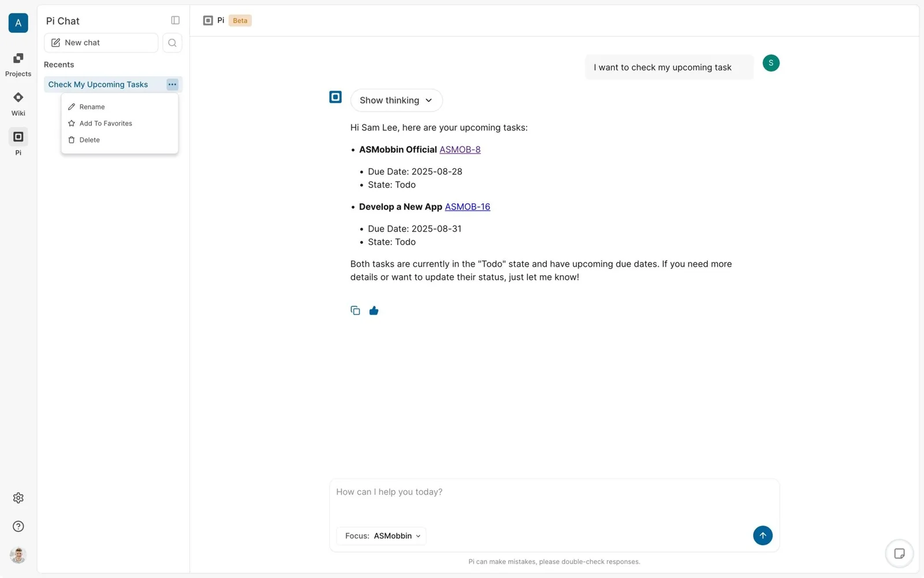Click the Pi assistant avatar in response

pos(336,97)
